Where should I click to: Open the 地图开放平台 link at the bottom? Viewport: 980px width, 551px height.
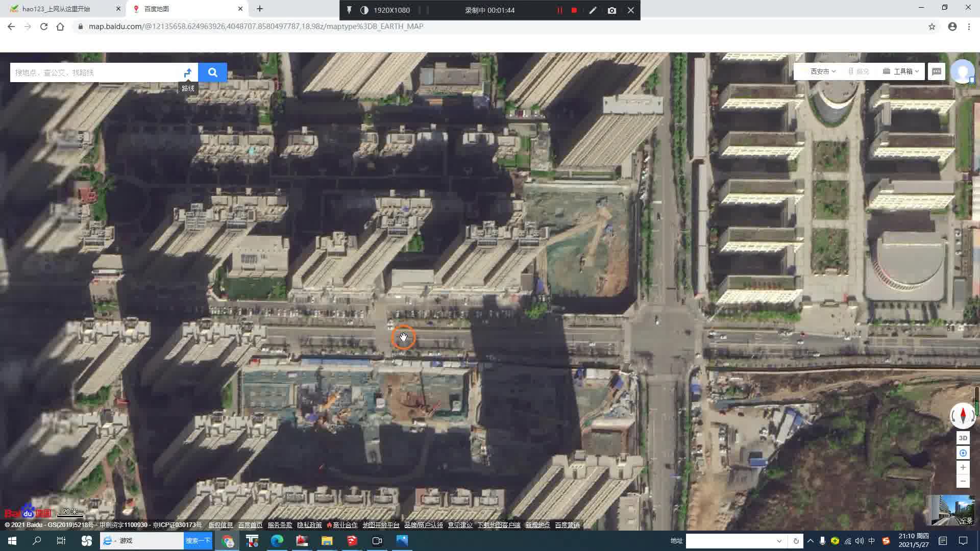(x=380, y=524)
